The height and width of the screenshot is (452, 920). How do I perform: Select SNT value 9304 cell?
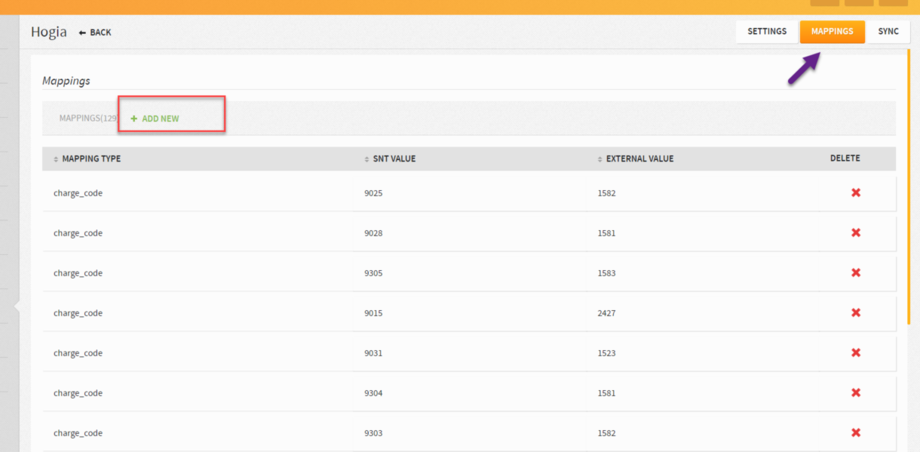click(373, 393)
